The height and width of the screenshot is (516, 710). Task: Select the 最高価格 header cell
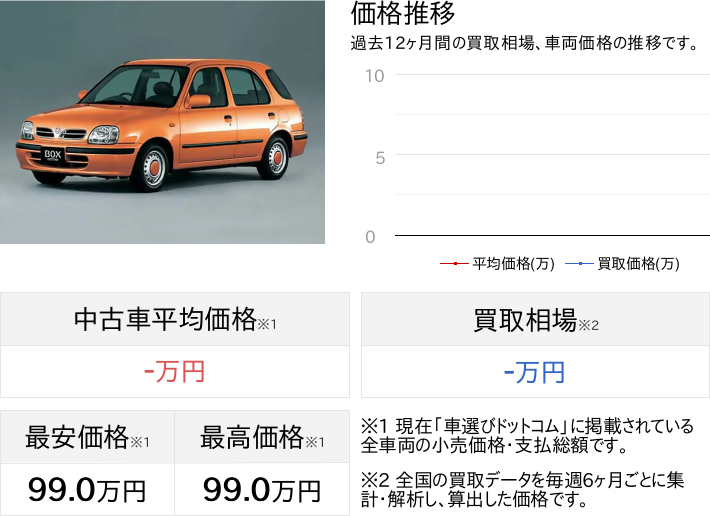click(x=262, y=437)
